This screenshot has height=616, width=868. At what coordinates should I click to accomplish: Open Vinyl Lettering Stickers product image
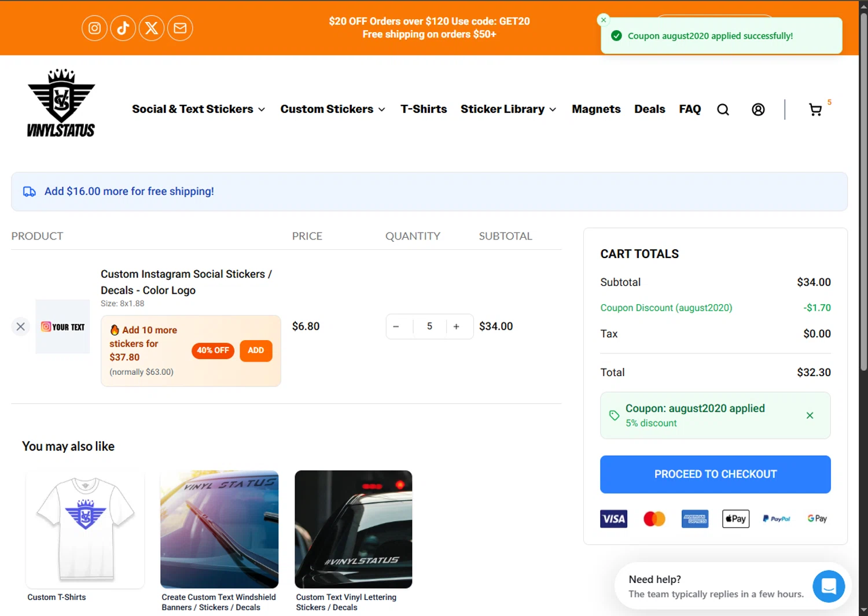354,529
